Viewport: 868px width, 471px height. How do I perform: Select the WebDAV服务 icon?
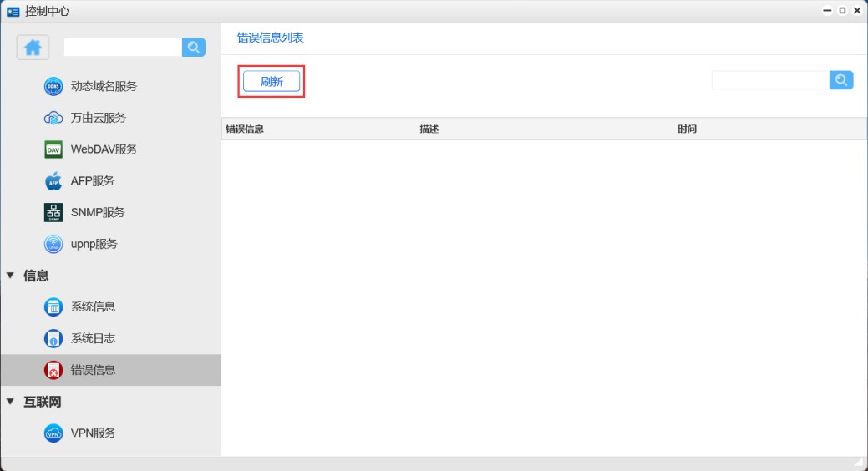click(x=53, y=149)
